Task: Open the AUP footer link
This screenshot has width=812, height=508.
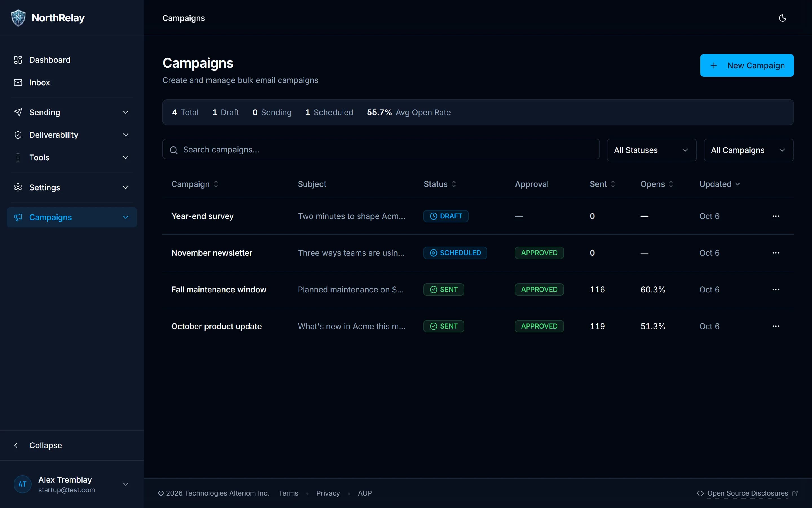Action: (x=365, y=493)
